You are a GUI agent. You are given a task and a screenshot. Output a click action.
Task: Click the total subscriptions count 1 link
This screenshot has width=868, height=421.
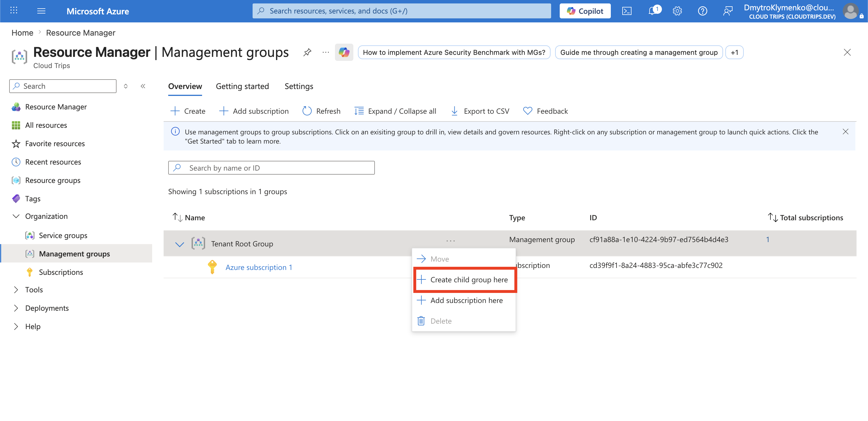pyautogui.click(x=768, y=239)
